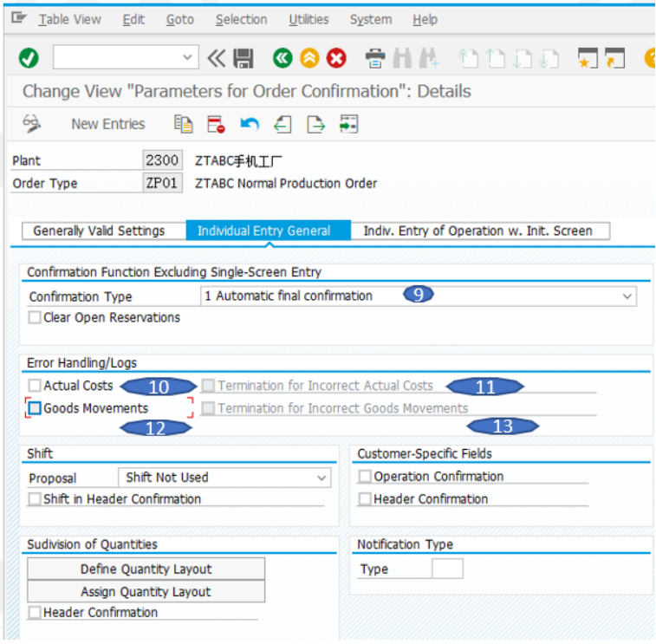Click the Next Page icon
This screenshot has width=656, height=644.
(523, 58)
